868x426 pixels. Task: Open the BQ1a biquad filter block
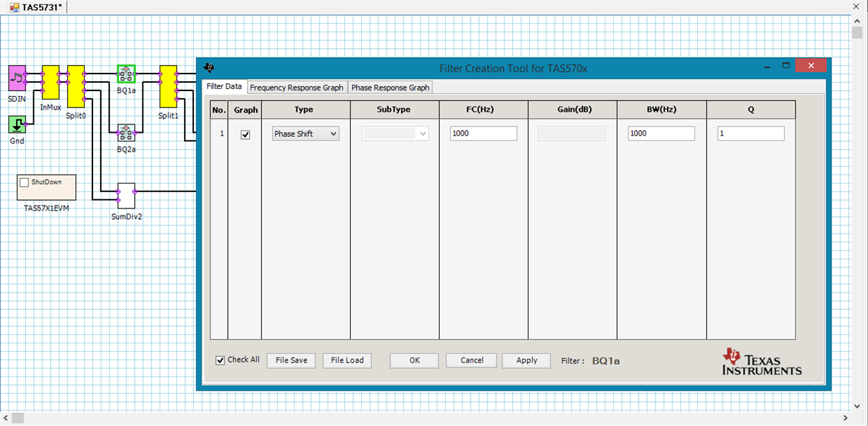coord(126,73)
